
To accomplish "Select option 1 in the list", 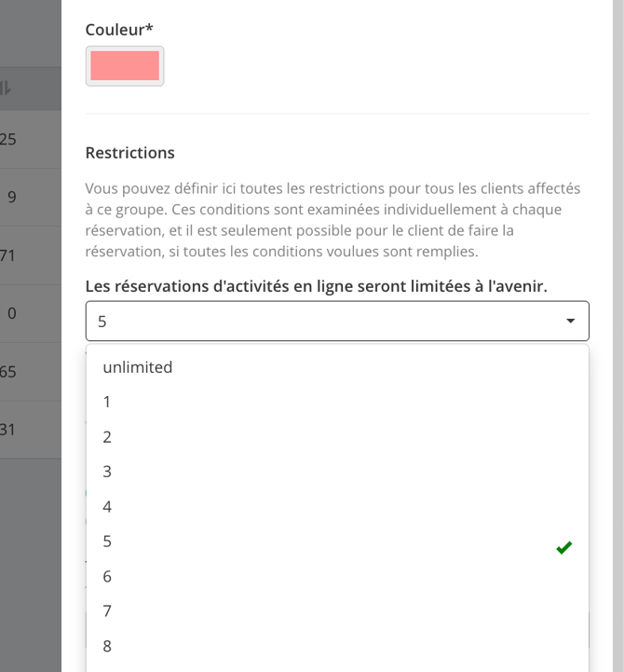I will 337,402.
